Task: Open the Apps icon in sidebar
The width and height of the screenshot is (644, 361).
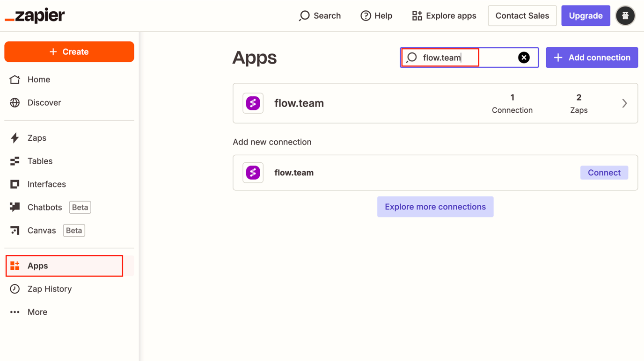Action: (15, 266)
